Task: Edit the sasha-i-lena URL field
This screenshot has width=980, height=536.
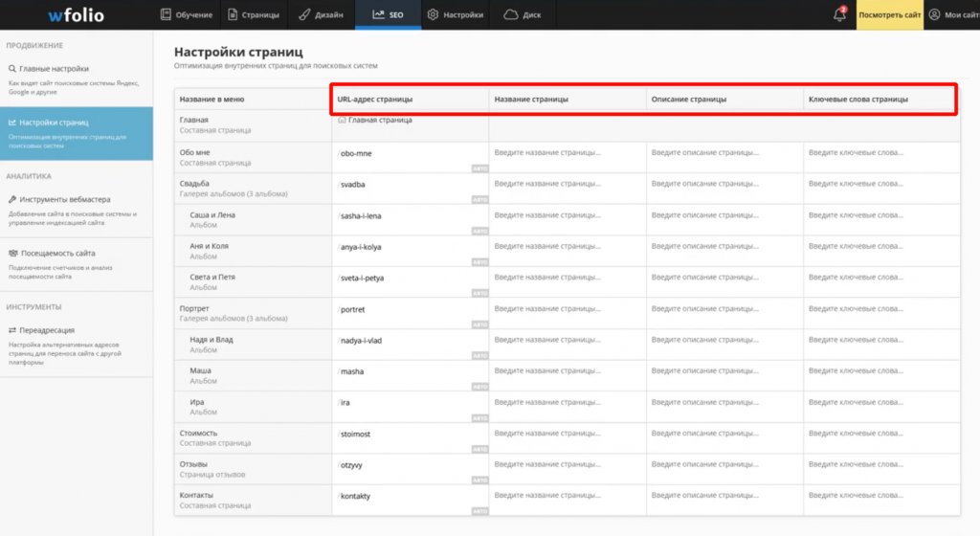Action: coord(410,219)
